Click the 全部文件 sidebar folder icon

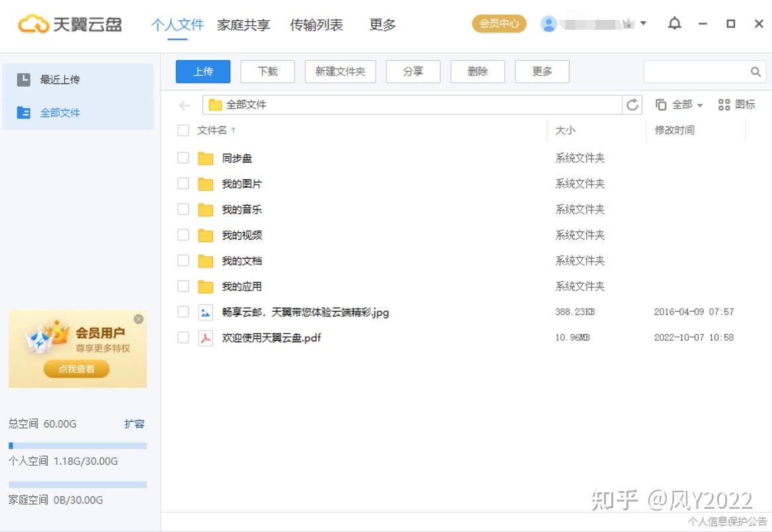coord(23,112)
